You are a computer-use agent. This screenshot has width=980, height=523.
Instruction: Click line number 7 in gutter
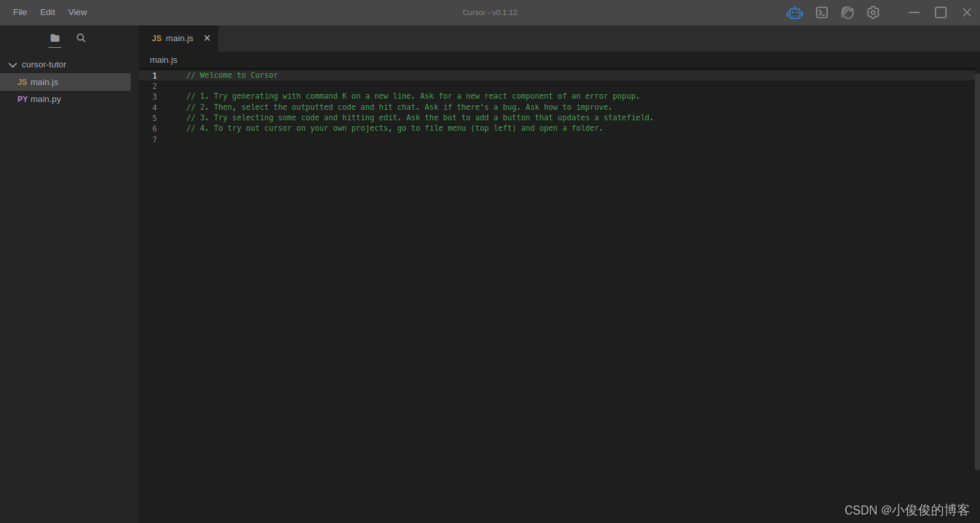coord(155,140)
